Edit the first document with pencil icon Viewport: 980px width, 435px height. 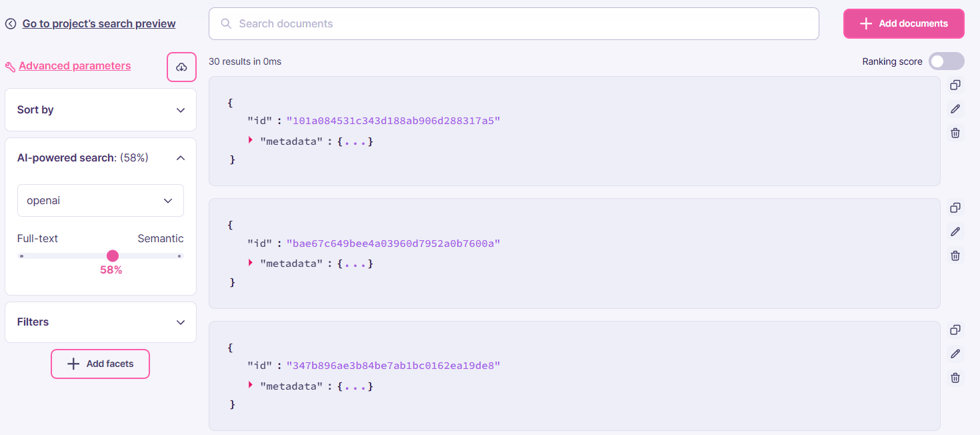pyautogui.click(x=955, y=109)
